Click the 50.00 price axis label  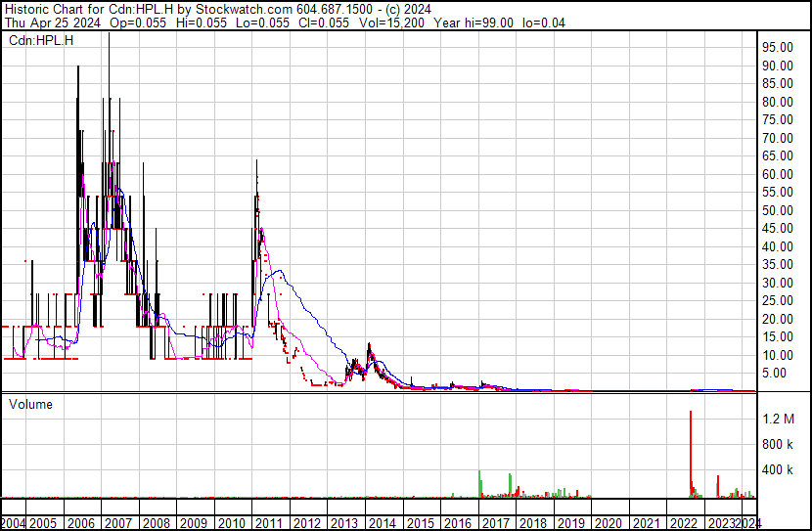coord(778,210)
